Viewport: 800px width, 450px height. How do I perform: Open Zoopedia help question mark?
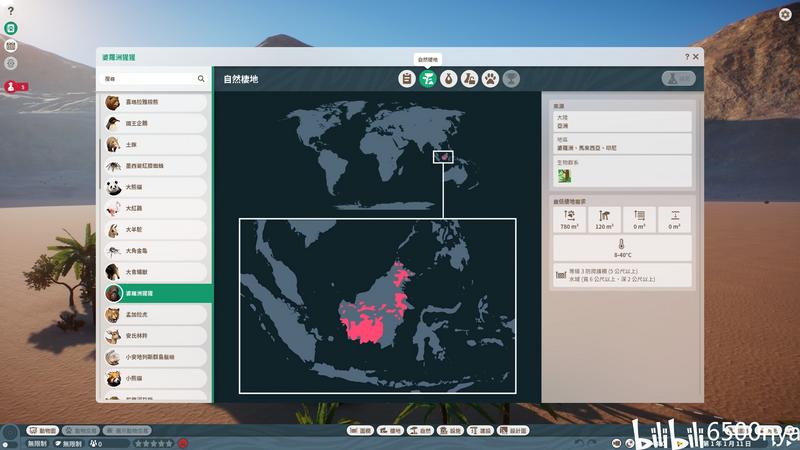[687, 57]
